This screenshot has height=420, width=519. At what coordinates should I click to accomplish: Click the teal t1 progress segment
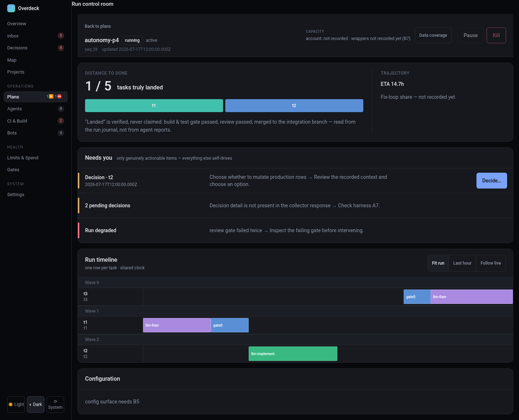tap(154, 106)
